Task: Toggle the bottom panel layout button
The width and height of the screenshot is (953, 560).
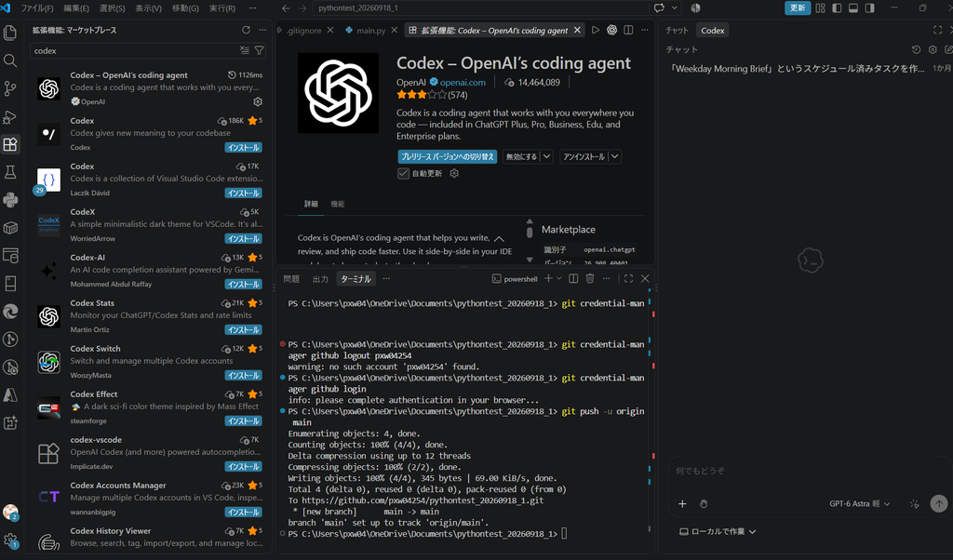Action: (853, 7)
